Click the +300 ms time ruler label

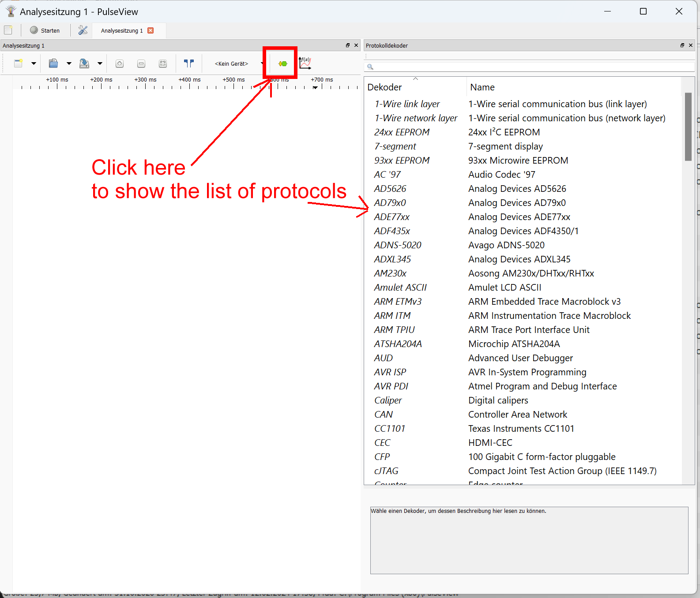coord(146,80)
